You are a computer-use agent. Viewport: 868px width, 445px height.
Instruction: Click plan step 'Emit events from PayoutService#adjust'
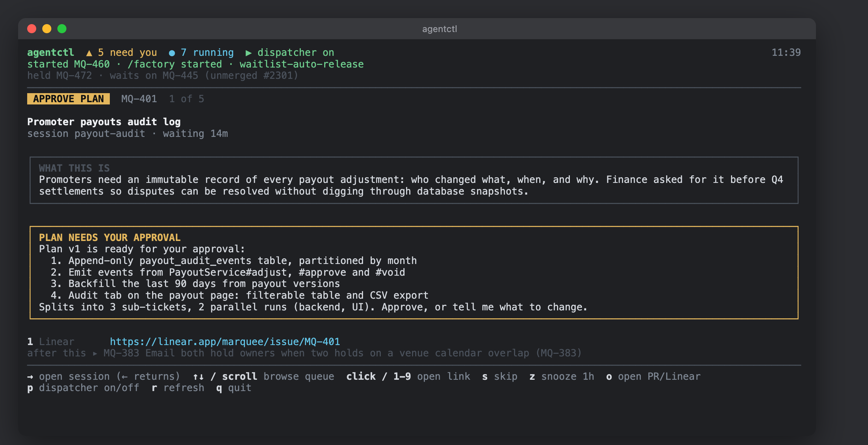pyautogui.click(x=228, y=272)
